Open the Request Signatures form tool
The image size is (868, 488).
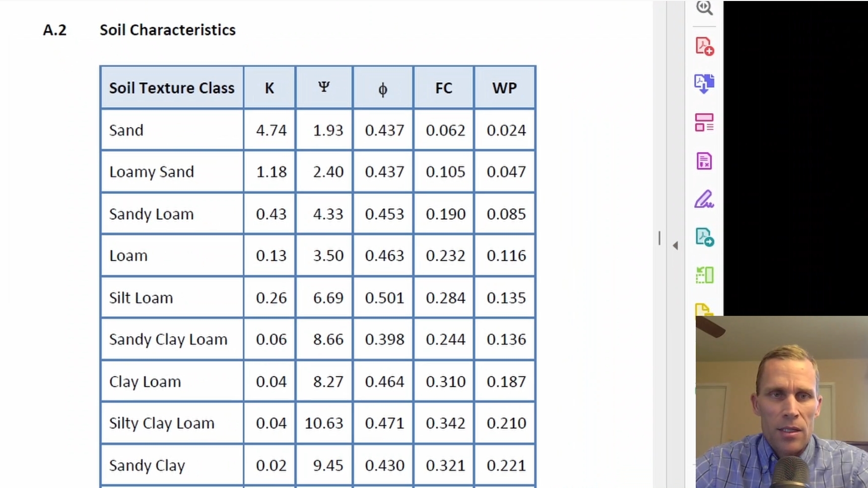(704, 161)
